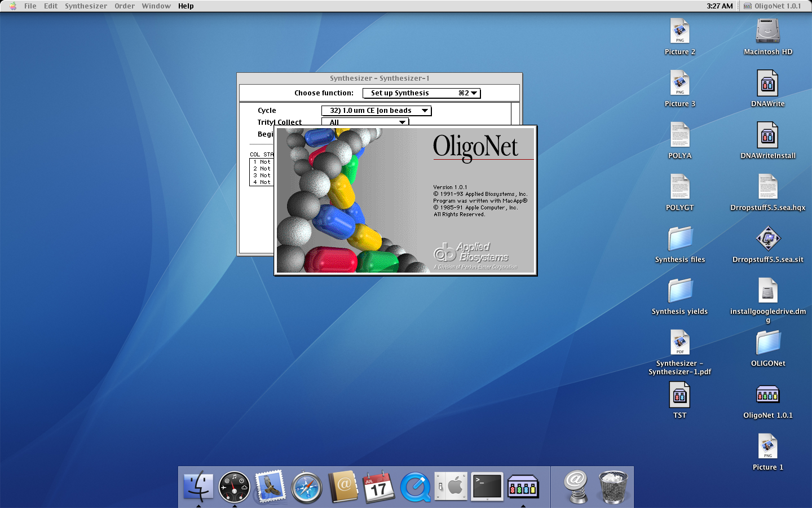Open the OligoNet 1.0.1 desktop icon
This screenshot has height=508, width=812.
767,395
